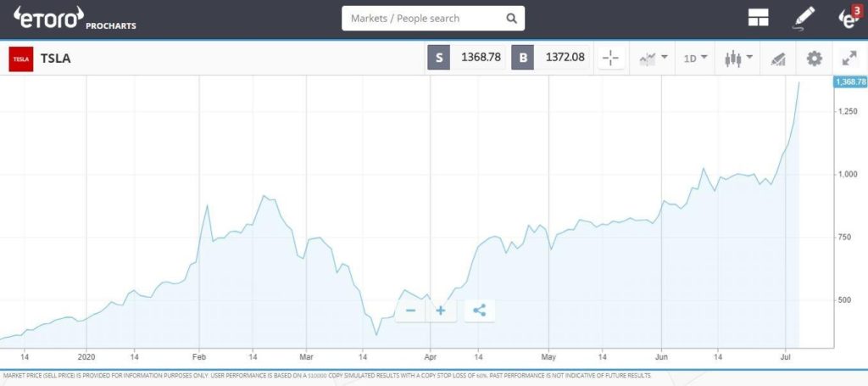Viewport: 868px width, 386px height.
Task: Click the TSLA symbol name
Action: point(55,59)
